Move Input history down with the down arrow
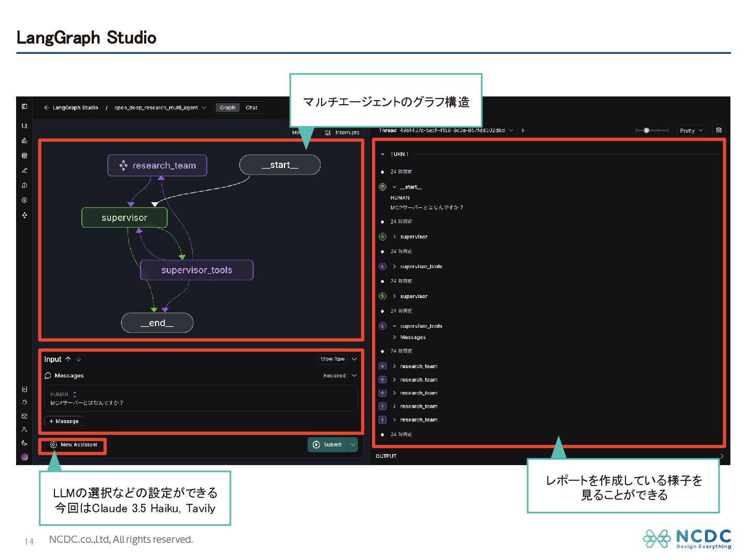The height and width of the screenshot is (560, 747). (78, 359)
